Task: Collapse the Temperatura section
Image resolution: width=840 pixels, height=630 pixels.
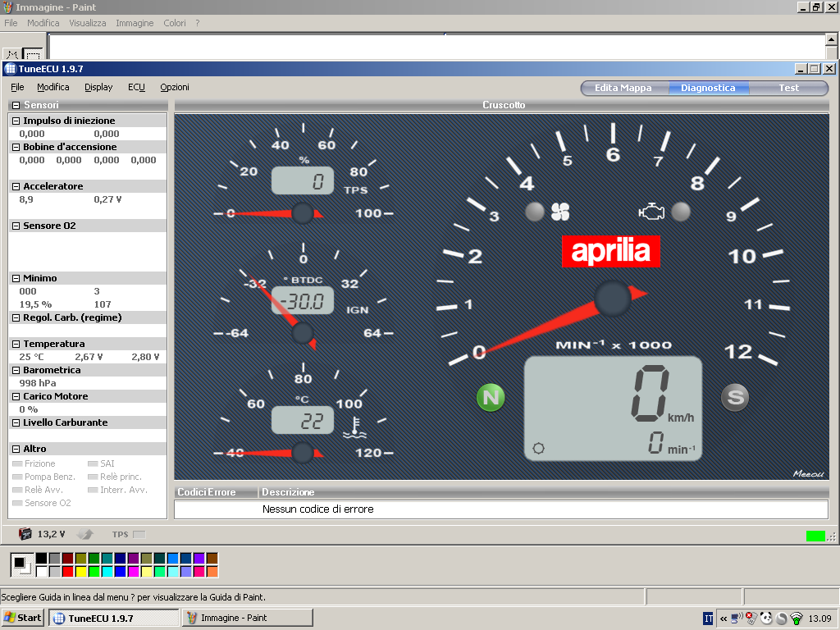Action: (x=16, y=345)
